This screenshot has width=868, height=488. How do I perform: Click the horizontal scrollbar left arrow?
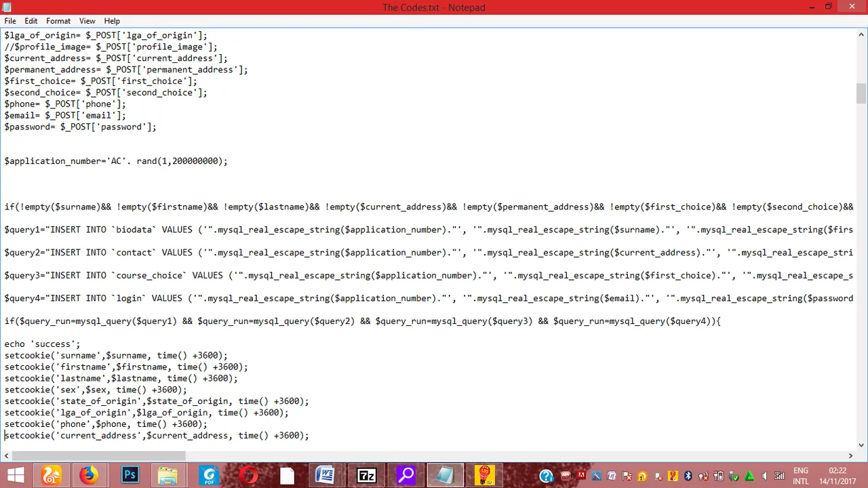(x=6, y=456)
